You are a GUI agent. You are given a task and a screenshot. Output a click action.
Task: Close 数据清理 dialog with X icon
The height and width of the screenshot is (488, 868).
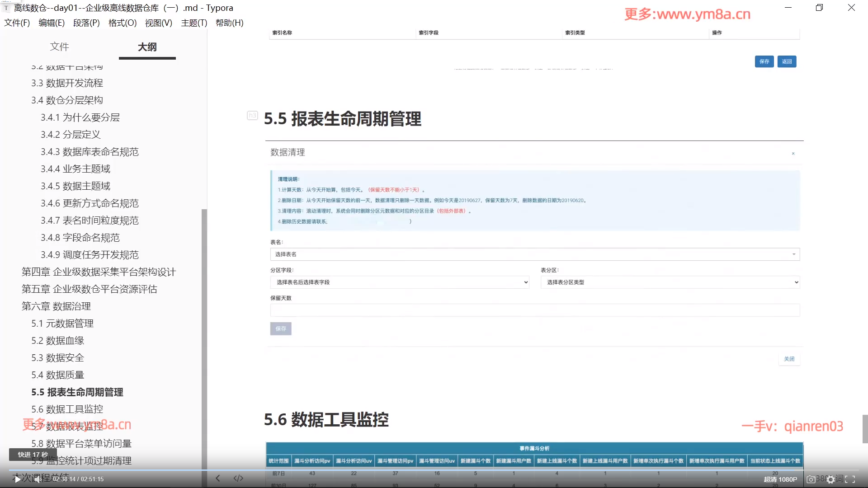coord(793,154)
